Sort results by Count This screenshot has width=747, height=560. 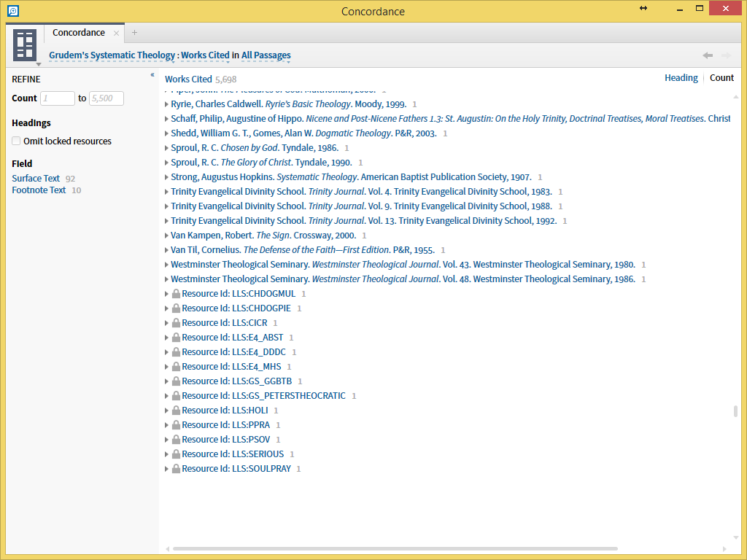[x=721, y=77]
